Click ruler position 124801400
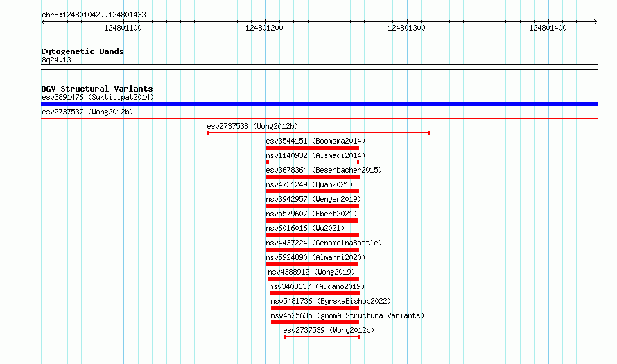617x364 pixels. coord(548,28)
